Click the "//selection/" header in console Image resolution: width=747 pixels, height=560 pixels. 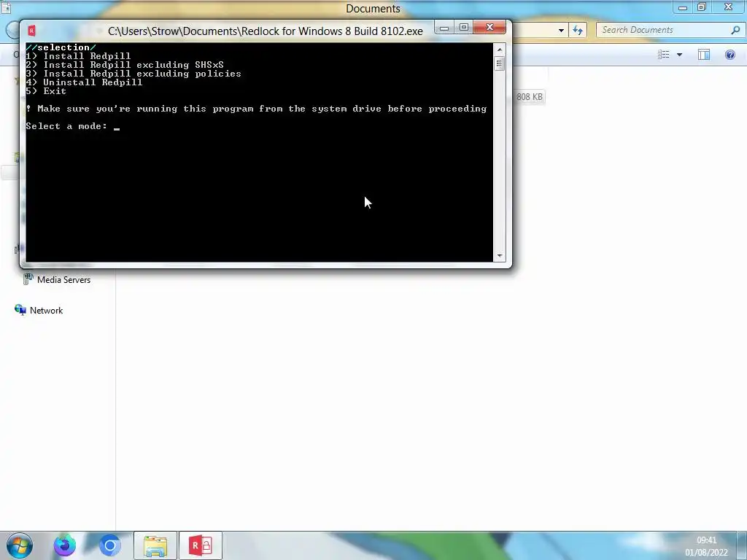coord(61,47)
